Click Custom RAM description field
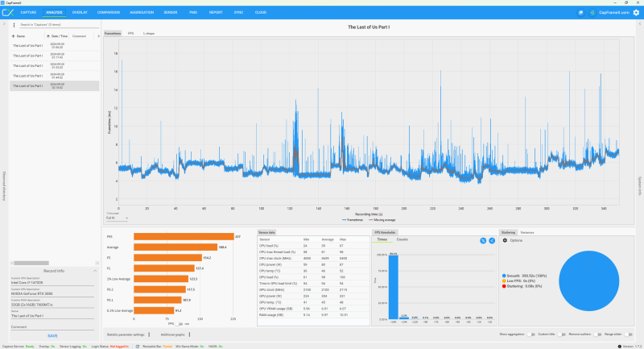This screenshot has height=349, width=644. pyautogui.click(x=52, y=305)
